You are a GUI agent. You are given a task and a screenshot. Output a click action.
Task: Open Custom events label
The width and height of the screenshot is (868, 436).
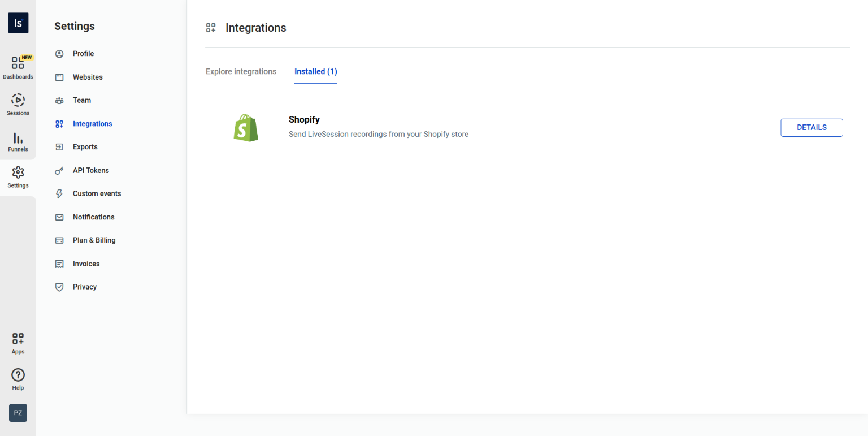tap(97, 193)
